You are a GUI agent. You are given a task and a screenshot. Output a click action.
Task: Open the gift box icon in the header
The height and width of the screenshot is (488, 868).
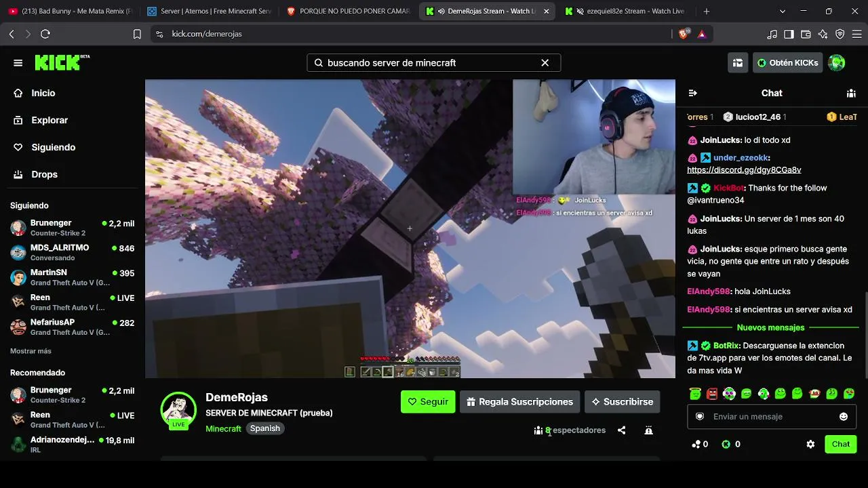point(738,63)
